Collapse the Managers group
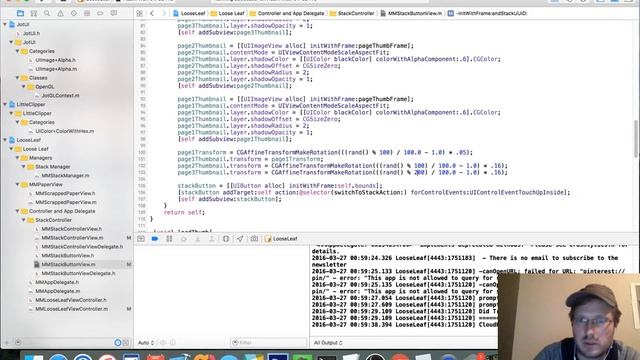 pos(17,158)
